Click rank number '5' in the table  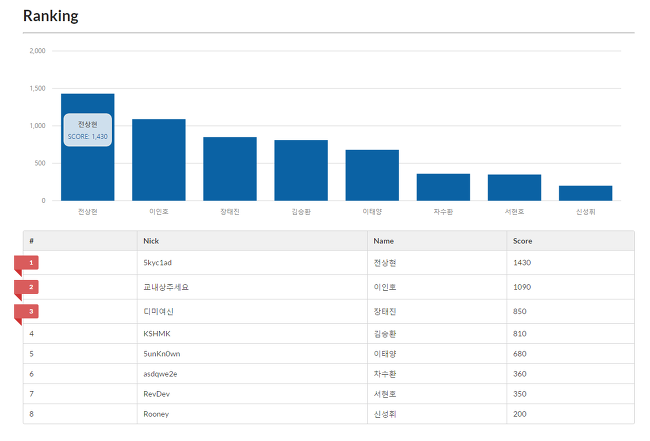(x=32, y=354)
